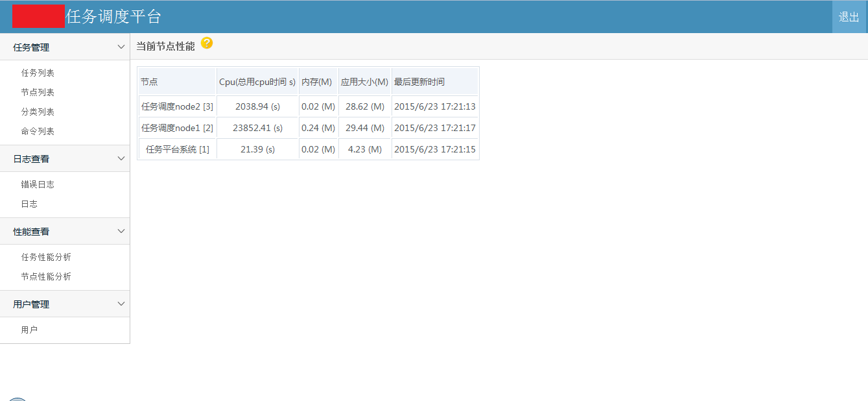Open 任务列表 in the sidebar
The height and width of the screenshot is (401, 868).
tap(38, 73)
